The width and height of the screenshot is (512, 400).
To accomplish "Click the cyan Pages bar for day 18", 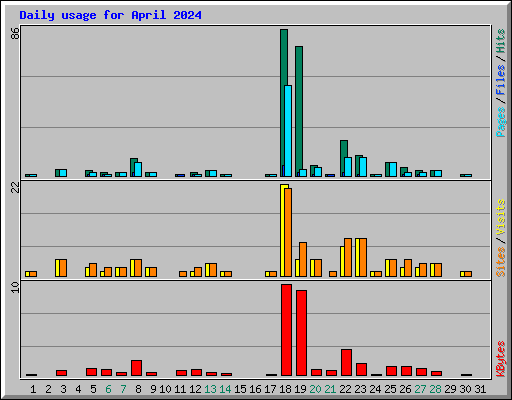I will (288, 131).
